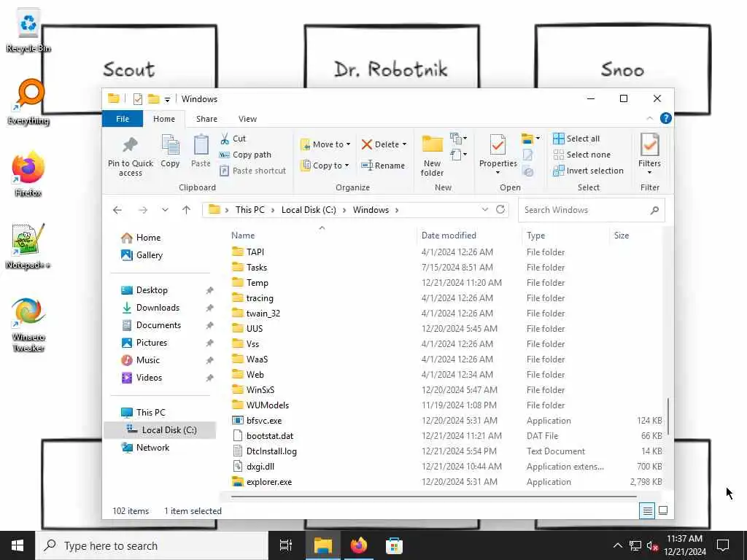Image resolution: width=747 pixels, height=560 pixels.
Task: Expand the Properties dropdown arrow
Action: 498,172
